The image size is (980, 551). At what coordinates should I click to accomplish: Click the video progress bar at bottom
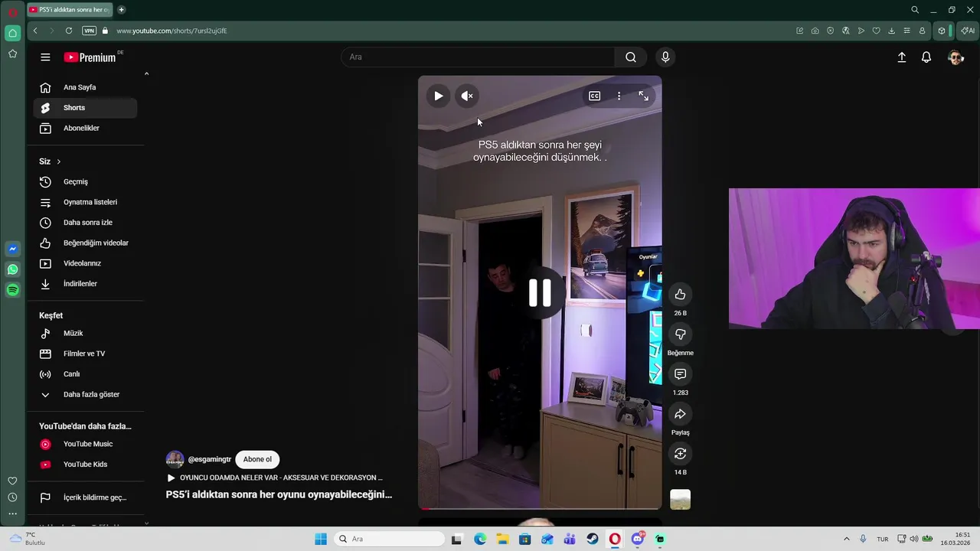pos(540,508)
